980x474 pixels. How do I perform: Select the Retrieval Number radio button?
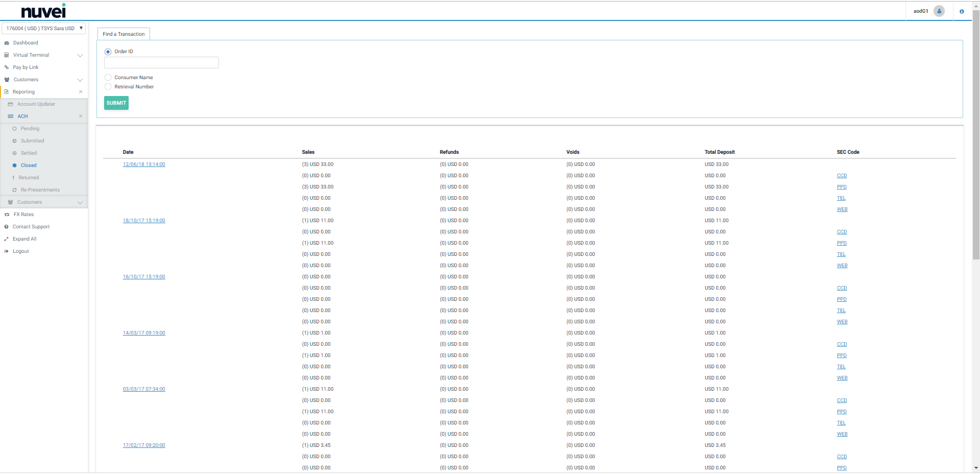pos(108,87)
